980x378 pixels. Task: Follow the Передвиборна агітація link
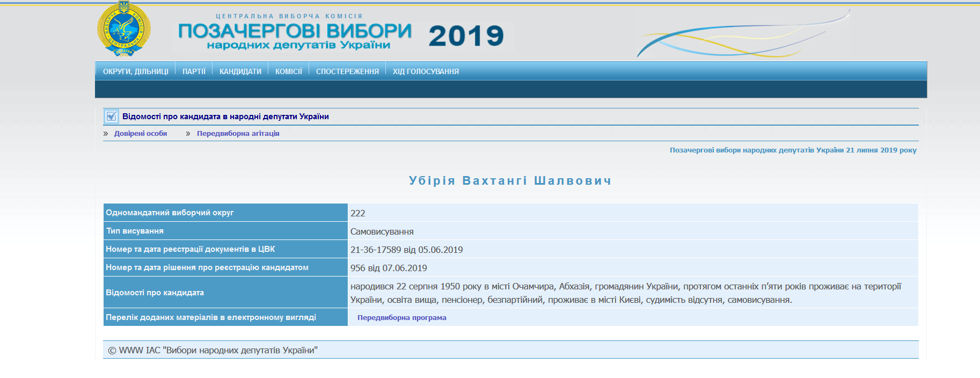point(238,134)
